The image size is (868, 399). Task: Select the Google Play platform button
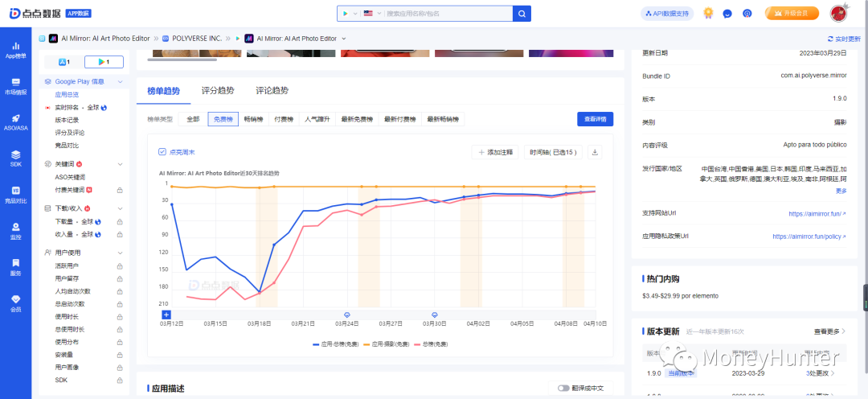pos(104,62)
